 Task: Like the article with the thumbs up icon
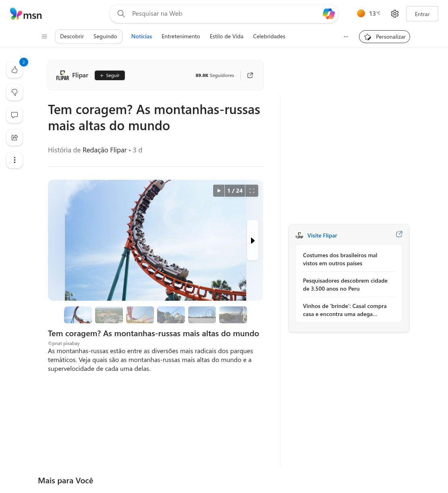pyautogui.click(x=15, y=70)
